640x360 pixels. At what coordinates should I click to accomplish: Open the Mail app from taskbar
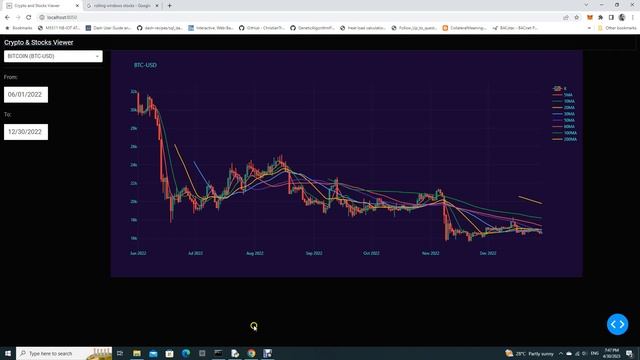pyautogui.click(x=153, y=353)
